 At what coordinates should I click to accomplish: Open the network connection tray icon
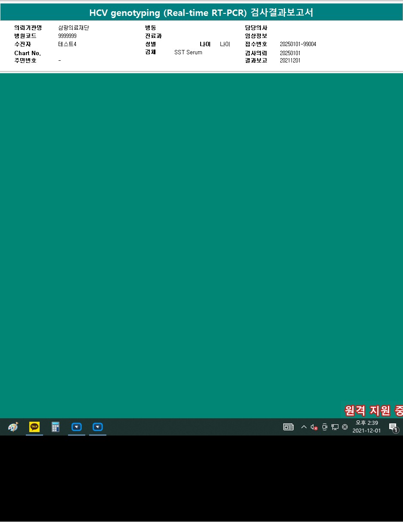coord(335,427)
